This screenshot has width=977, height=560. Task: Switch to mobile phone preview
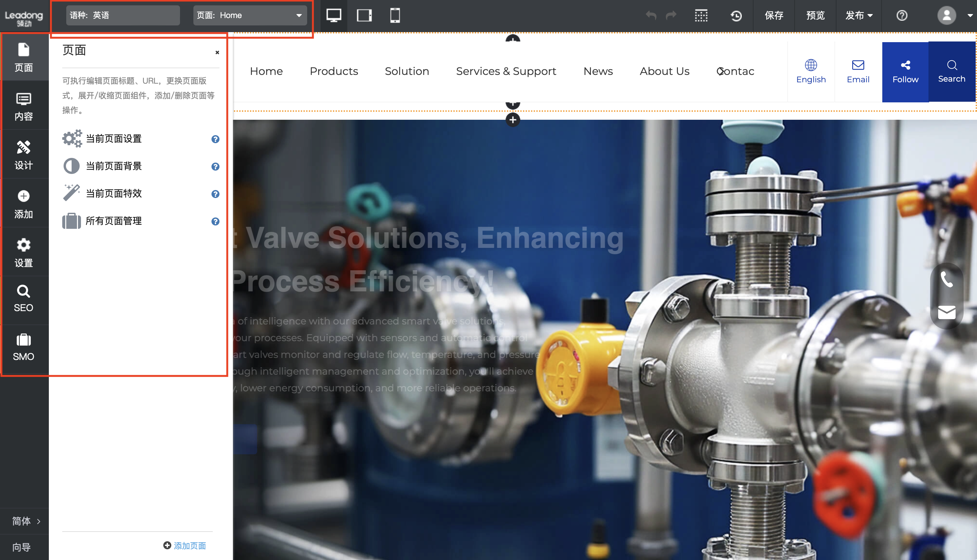(395, 15)
